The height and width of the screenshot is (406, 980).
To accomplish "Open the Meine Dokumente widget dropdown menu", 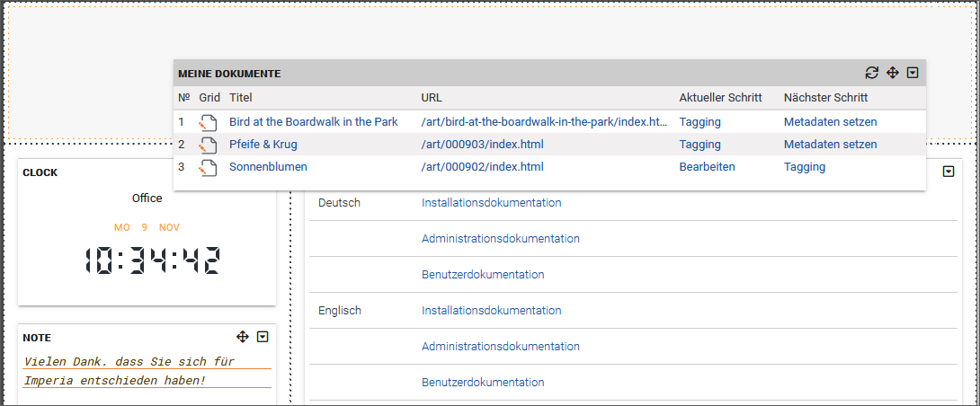I will [x=913, y=73].
